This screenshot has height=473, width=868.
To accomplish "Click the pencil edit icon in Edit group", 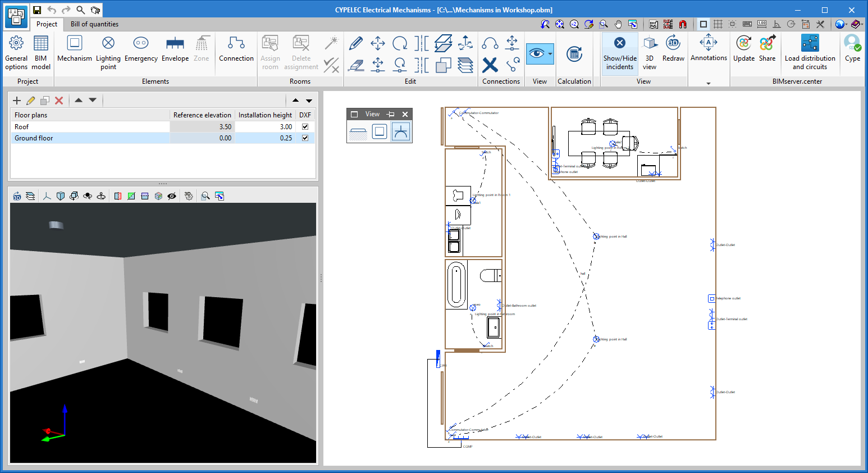I will tap(356, 43).
